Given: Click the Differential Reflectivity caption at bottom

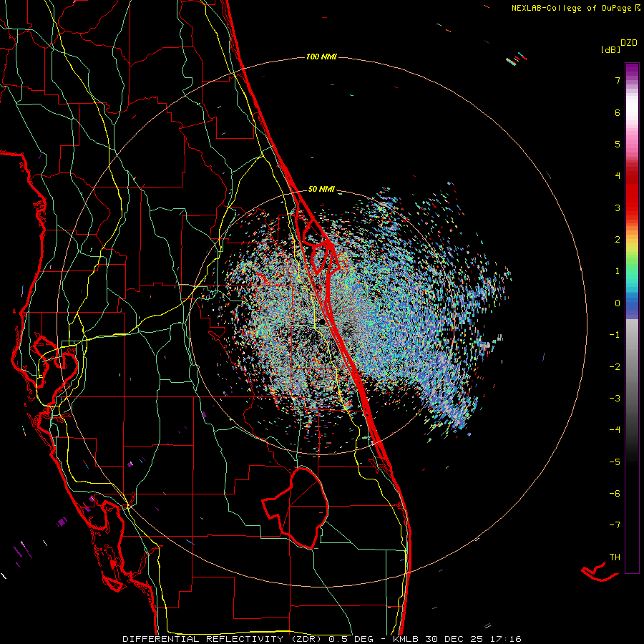Looking at the screenshot, I should [x=322, y=639].
